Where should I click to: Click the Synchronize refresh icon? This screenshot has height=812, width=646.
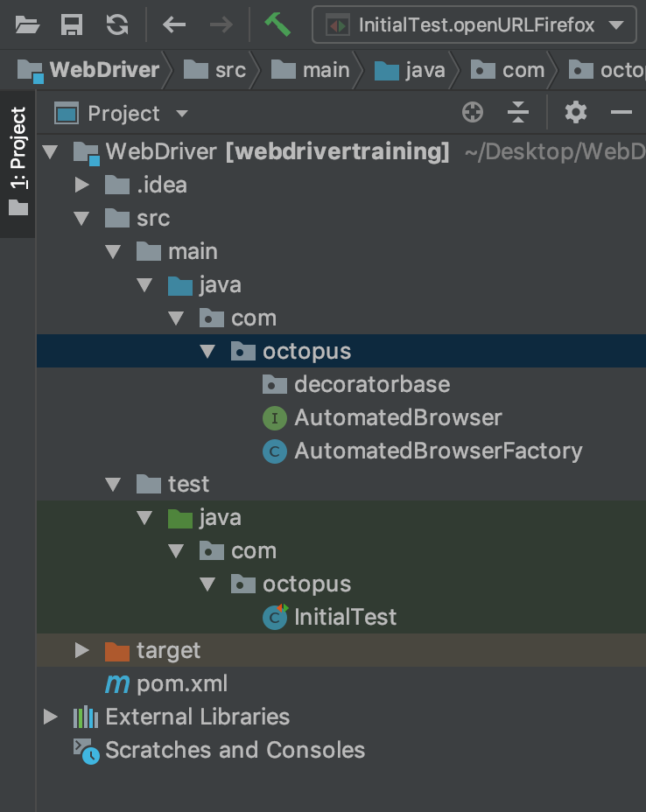coord(116,24)
